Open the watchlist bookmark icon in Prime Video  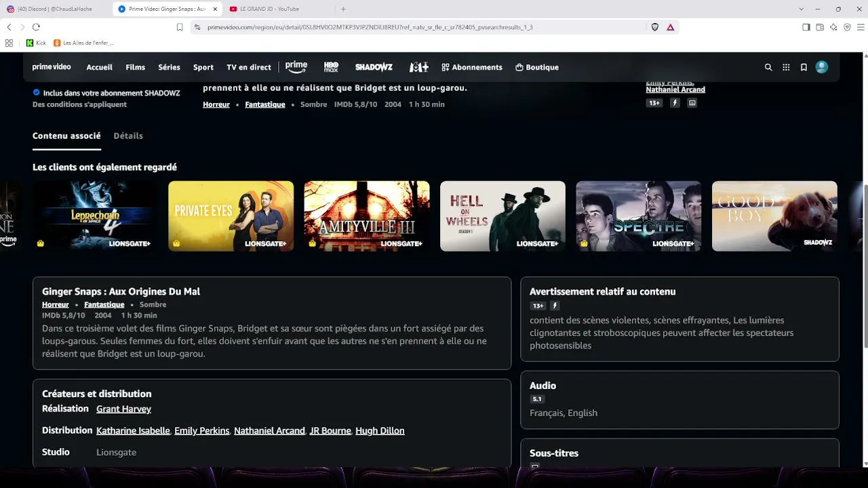(804, 67)
